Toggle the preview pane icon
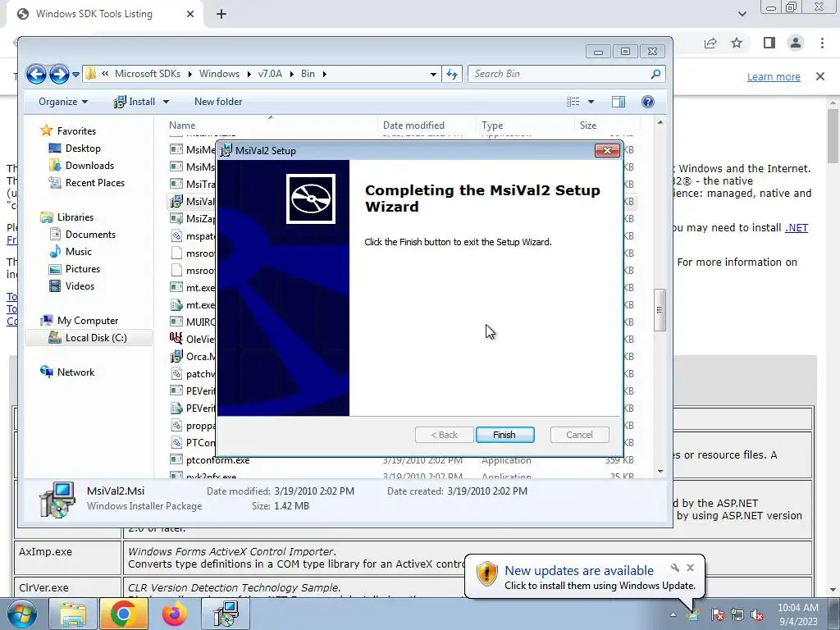The image size is (840, 630). coord(619,101)
